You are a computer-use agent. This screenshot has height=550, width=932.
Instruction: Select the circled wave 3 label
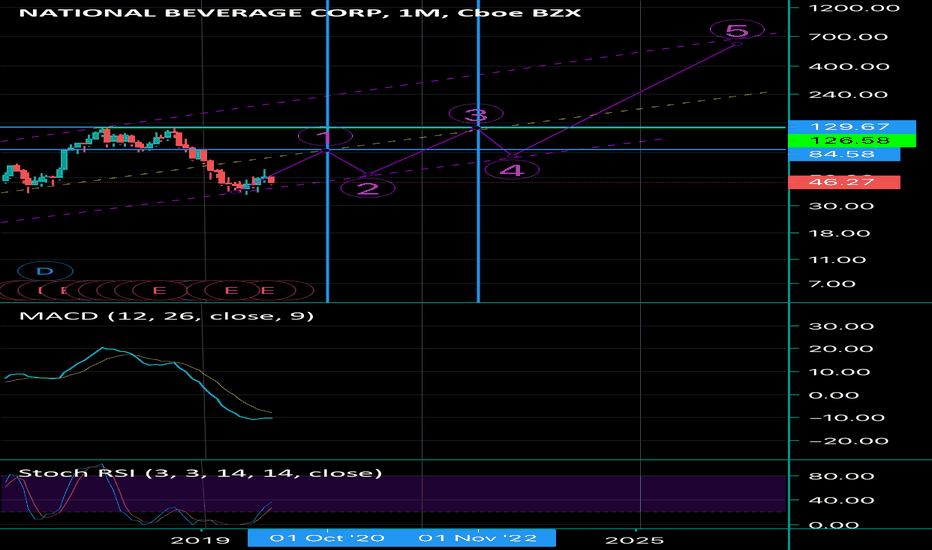point(476,114)
